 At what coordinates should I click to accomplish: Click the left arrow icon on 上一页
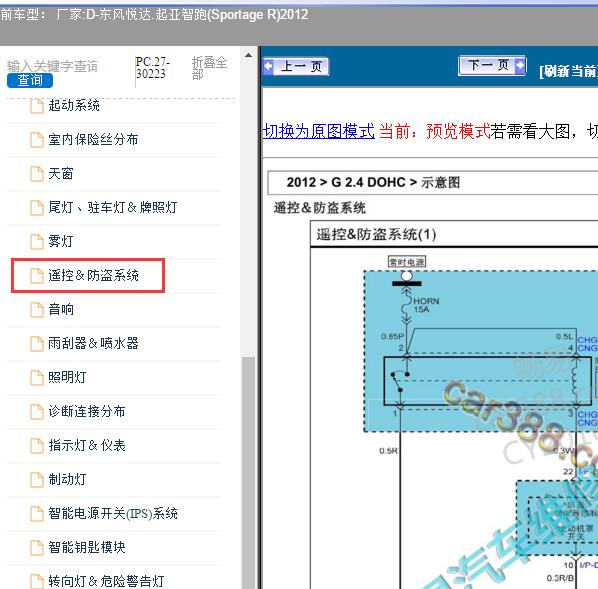point(268,66)
